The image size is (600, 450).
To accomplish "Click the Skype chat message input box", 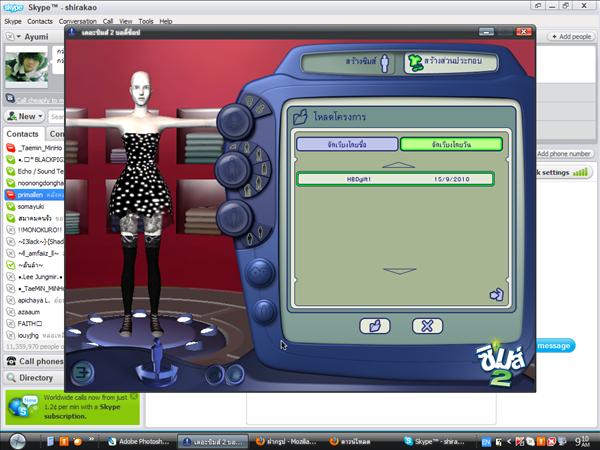I will point(371,409).
